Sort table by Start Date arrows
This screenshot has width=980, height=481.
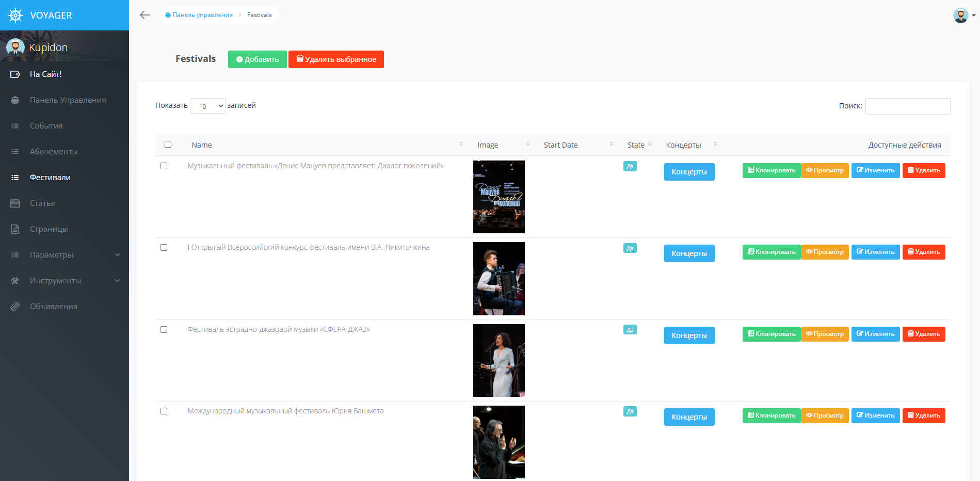(611, 145)
